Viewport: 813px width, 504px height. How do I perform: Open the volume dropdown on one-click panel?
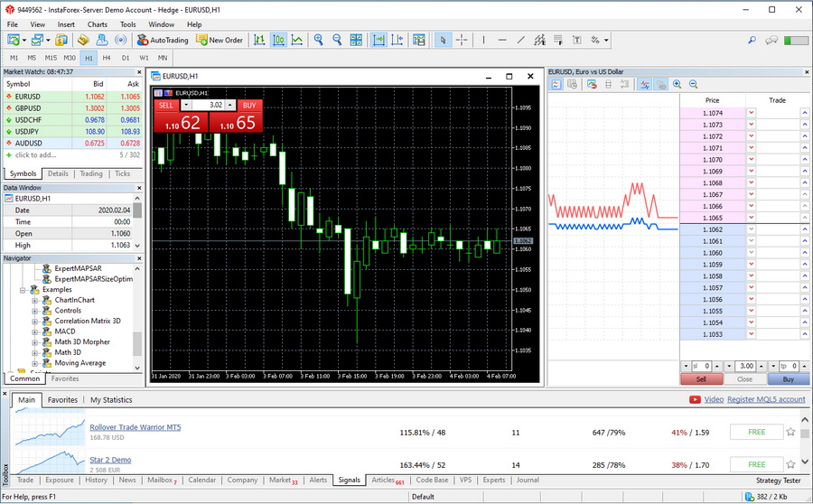pyautogui.click(x=186, y=105)
